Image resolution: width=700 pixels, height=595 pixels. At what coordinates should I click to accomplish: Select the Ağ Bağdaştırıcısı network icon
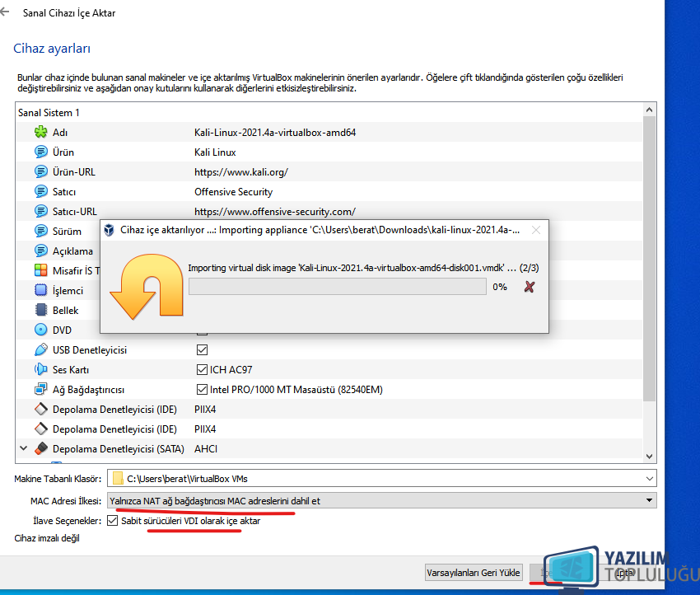click(x=40, y=389)
